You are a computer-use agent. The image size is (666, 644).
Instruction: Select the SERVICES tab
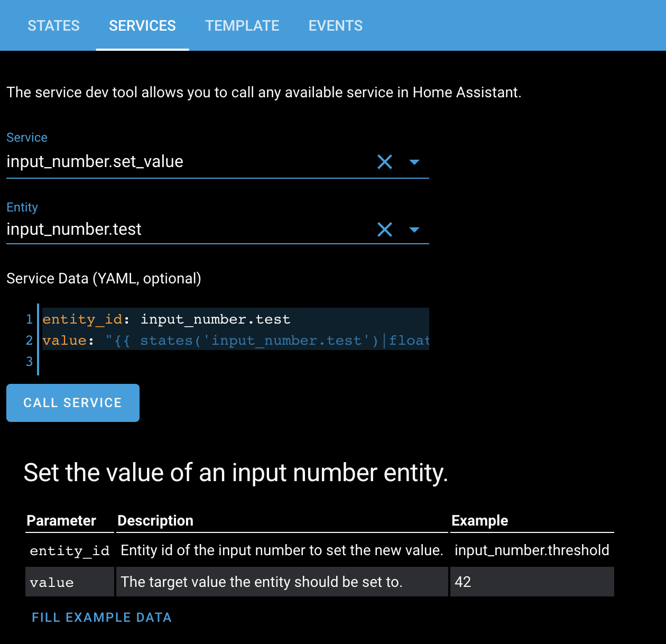(142, 25)
